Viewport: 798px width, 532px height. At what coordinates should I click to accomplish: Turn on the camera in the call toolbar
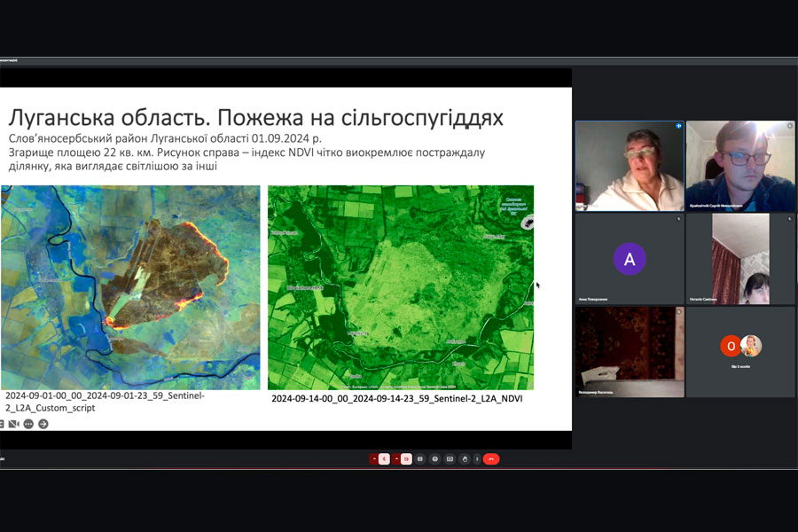click(x=406, y=459)
